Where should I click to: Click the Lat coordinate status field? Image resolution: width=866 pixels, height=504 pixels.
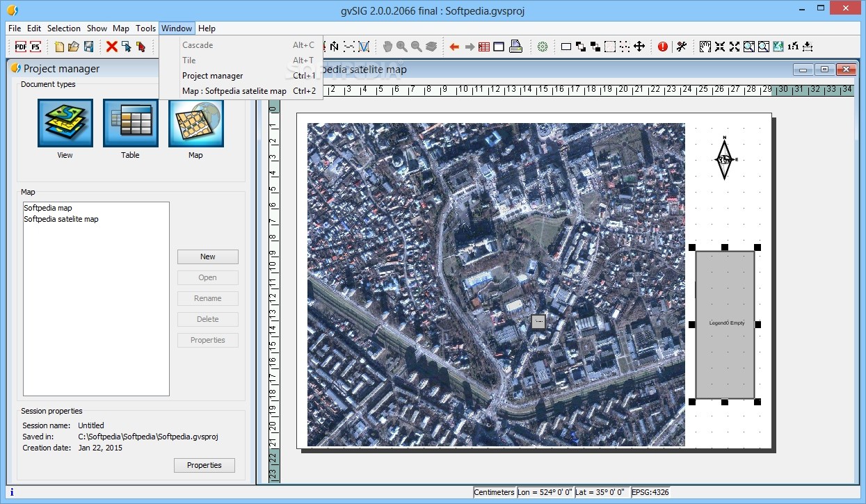[602, 492]
